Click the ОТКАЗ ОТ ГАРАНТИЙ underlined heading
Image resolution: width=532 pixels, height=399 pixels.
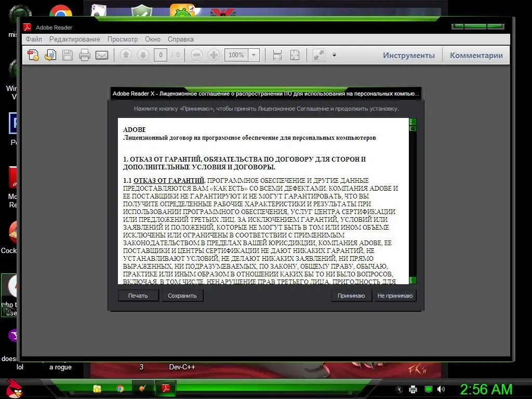tap(169, 180)
